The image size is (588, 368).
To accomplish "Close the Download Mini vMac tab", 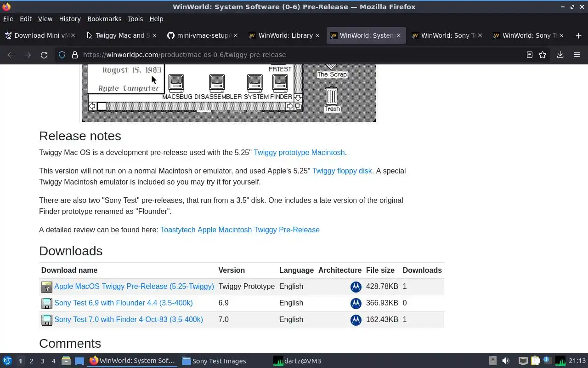I will pos(73,35).
